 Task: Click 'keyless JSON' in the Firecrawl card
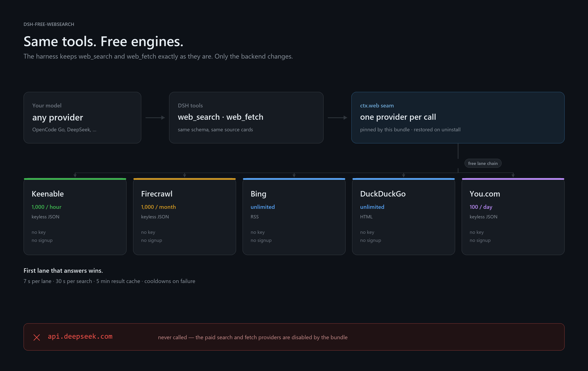tap(155, 217)
